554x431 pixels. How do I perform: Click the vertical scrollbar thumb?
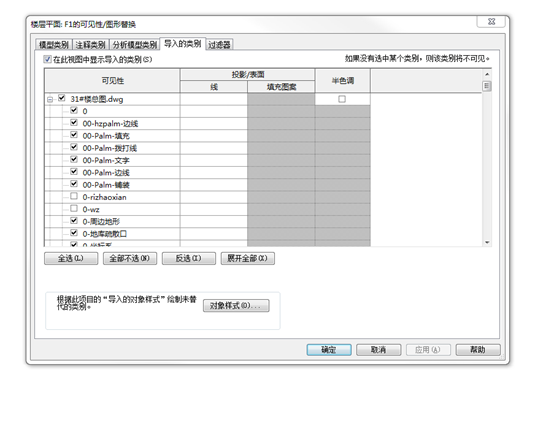pyautogui.click(x=487, y=86)
